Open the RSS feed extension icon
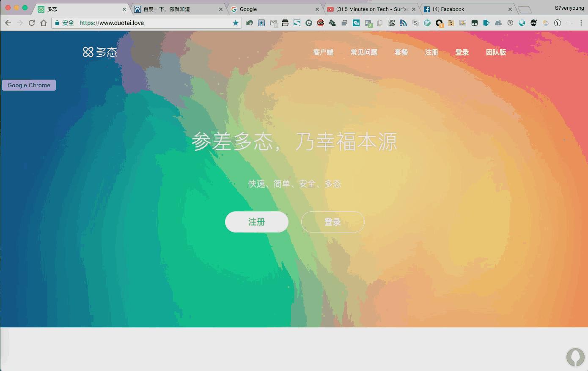This screenshot has width=588, height=371. click(404, 23)
